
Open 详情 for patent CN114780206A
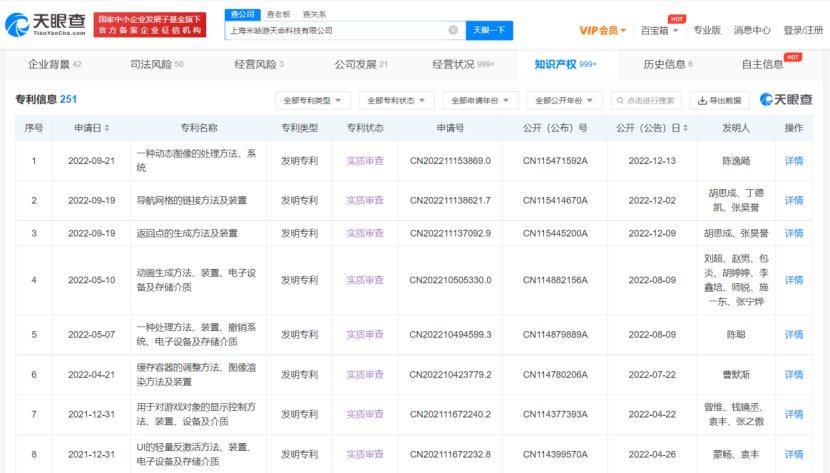click(793, 375)
